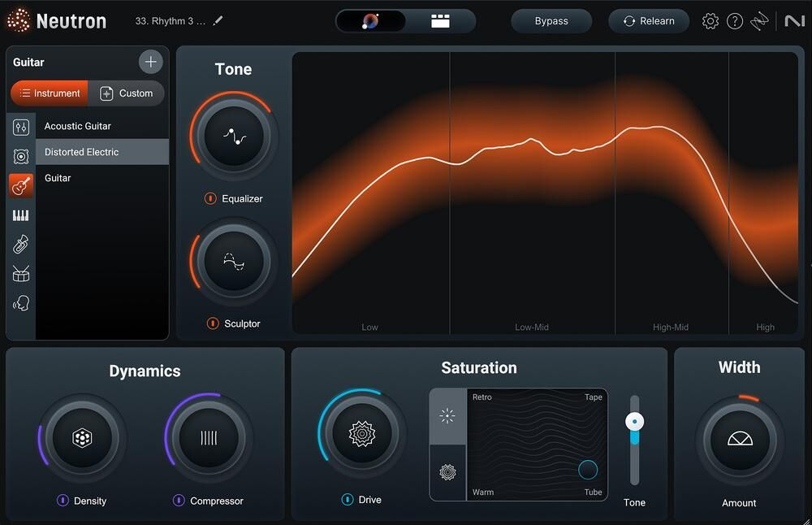
Task: Switch to the Instrument tab
Action: (x=50, y=93)
